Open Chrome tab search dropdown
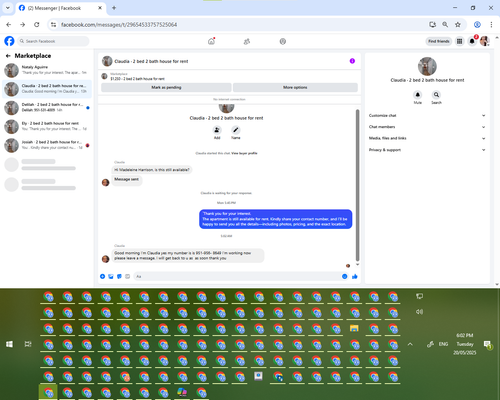 (x=8, y=8)
